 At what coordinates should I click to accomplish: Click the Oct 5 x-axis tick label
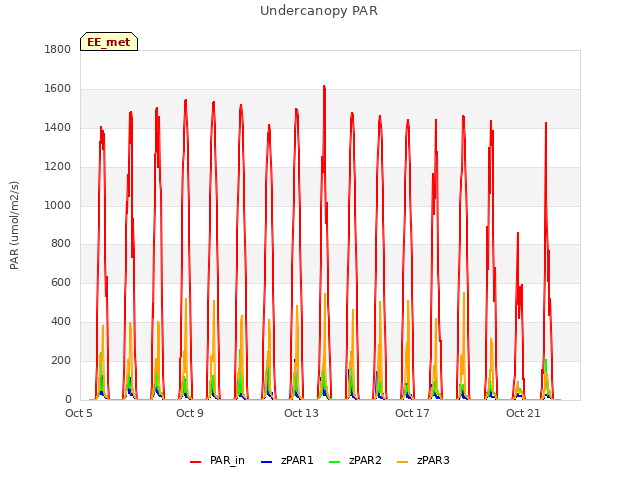coord(79,413)
